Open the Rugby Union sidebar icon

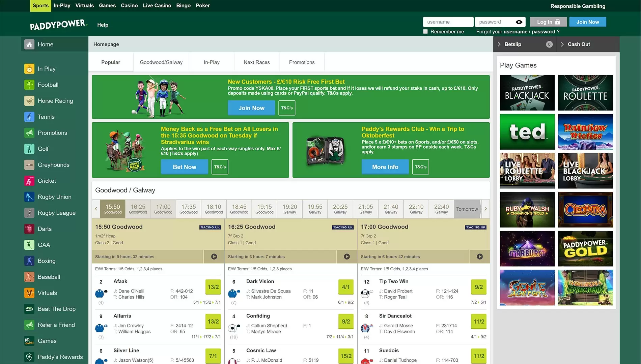[x=29, y=197]
